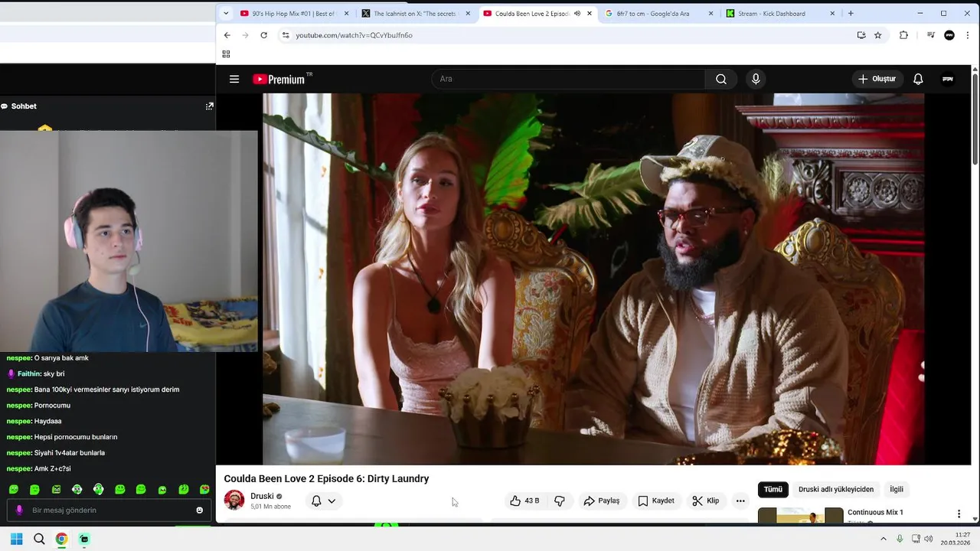The height and width of the screenshot is (551, 980).
Task: Mute the Coulda Been Love tab audio
Action: (x=577, y=13)
